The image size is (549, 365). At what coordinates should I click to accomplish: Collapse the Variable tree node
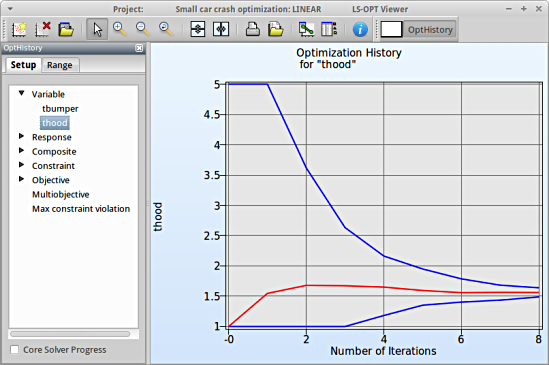click(x=22, y=94)
